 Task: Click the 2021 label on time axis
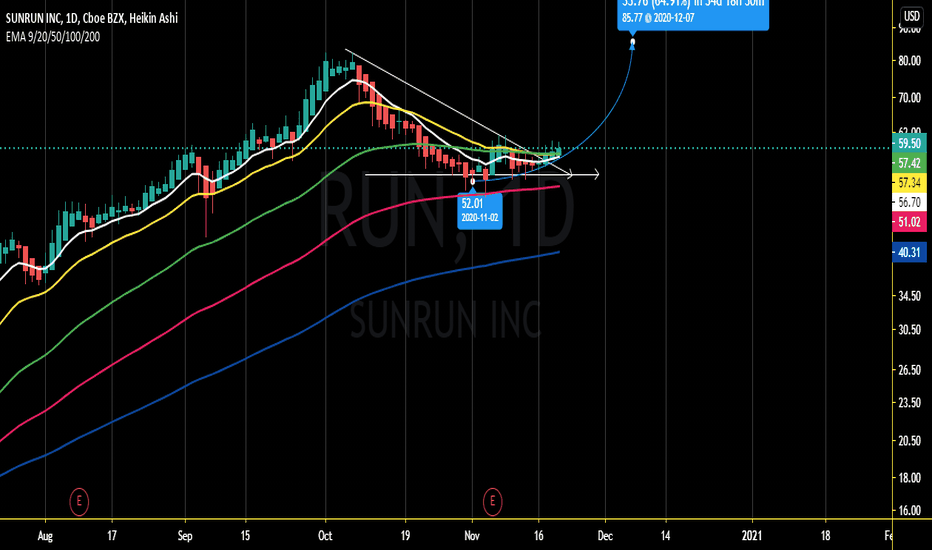pyautogui.click(x=752, y=536)
